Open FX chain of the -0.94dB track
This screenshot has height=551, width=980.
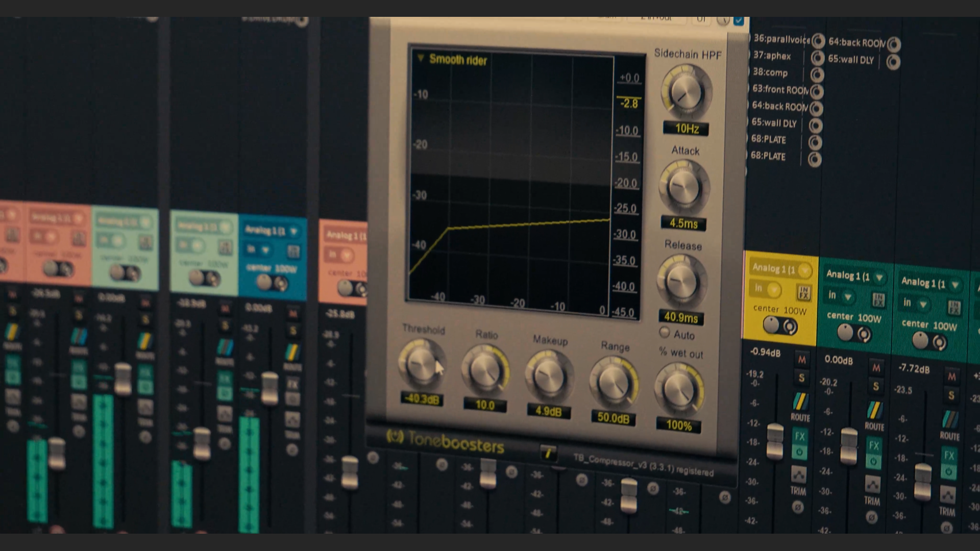click(x=799, y=436)
